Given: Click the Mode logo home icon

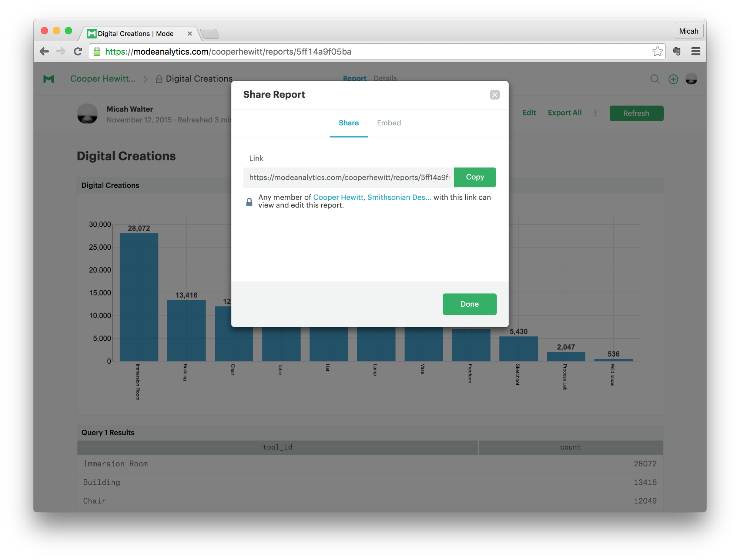Looking at the screenshot, I should click(x=48, y=79).
